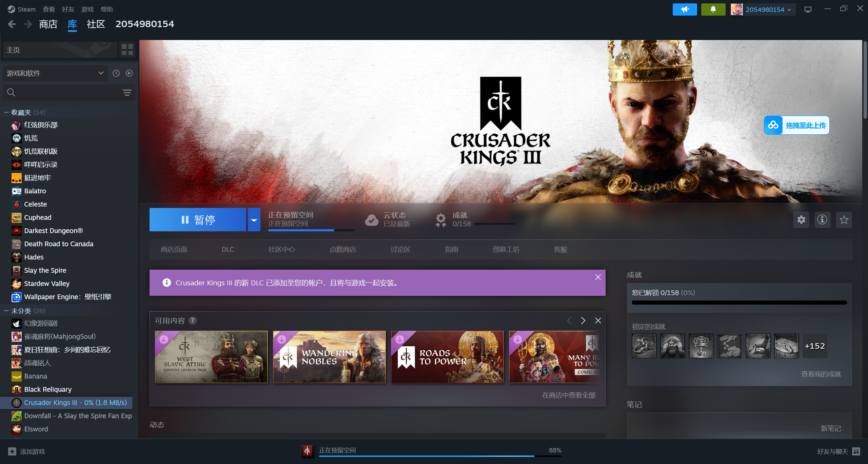This screenshot has height=464, width=868.
Task: Click the cloud status icon
Action: [x=372, y=220]
